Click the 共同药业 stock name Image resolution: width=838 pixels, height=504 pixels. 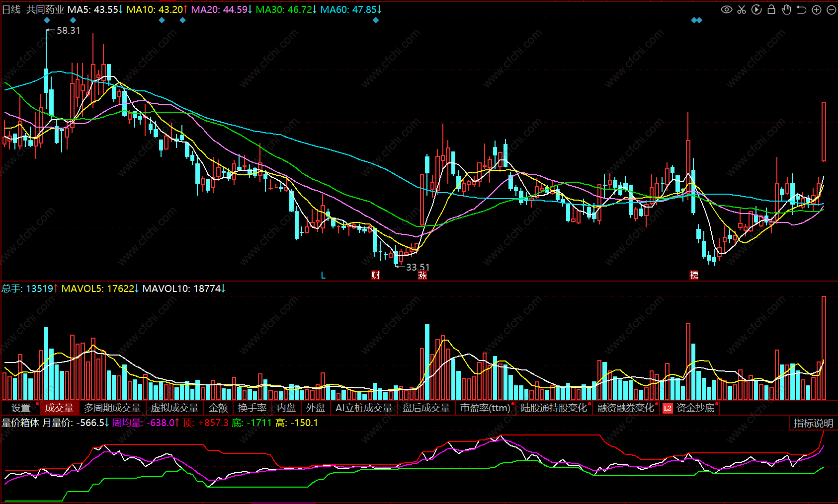pos(45,9)
